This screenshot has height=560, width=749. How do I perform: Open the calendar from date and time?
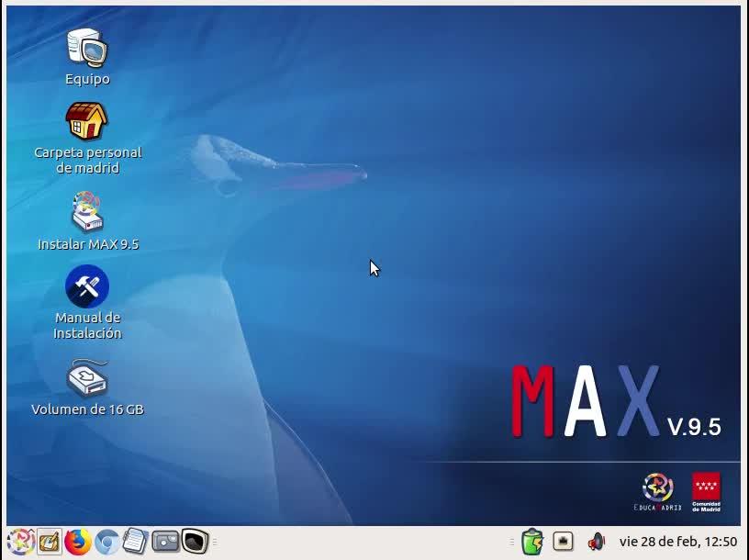pos(677,542)
